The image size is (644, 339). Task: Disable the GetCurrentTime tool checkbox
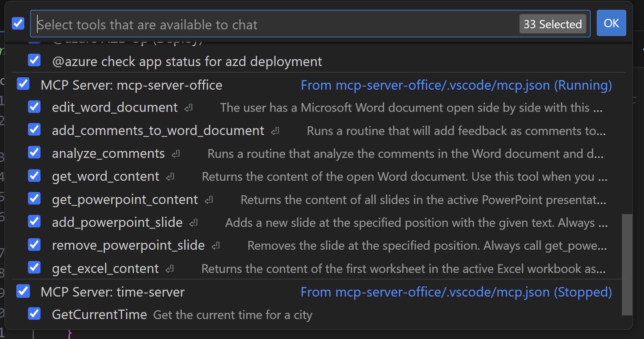coord(34,314)
